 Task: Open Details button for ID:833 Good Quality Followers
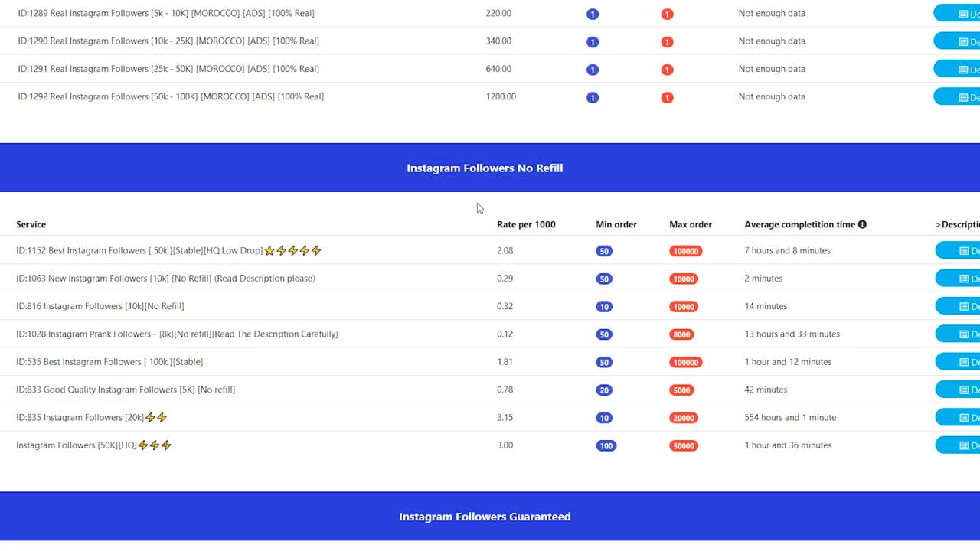click(958, 390)
